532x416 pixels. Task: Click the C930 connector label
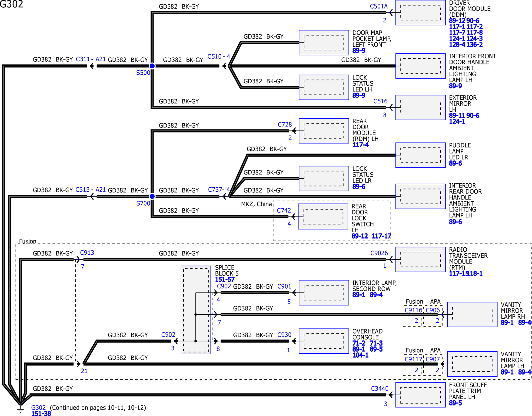click(284, 335)
